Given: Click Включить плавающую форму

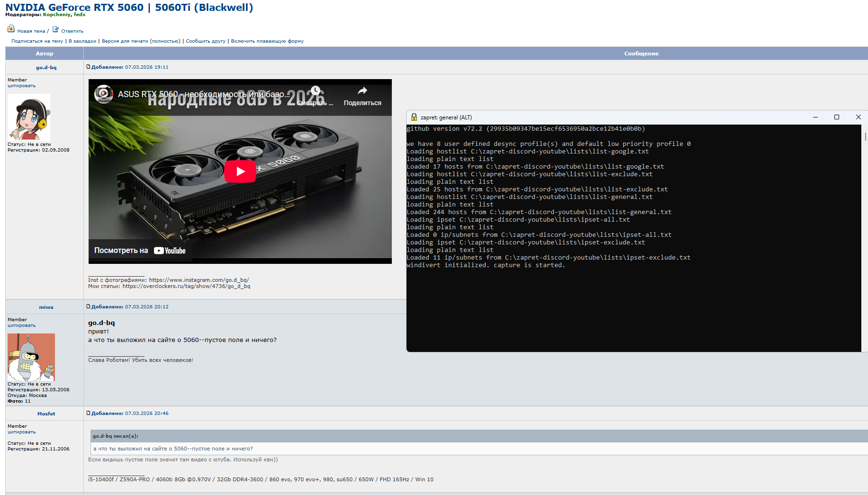Looking at the screenshot, I should click(x=267, y=41).
